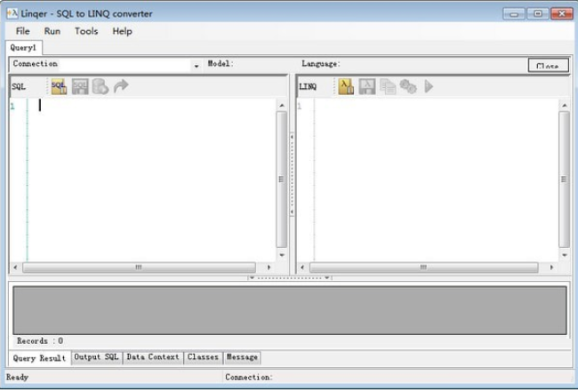Click SQL editor scroll down arrow
The width and height of the screenshot is (578, 392).
pyautogui.click(x=282, y=255)
